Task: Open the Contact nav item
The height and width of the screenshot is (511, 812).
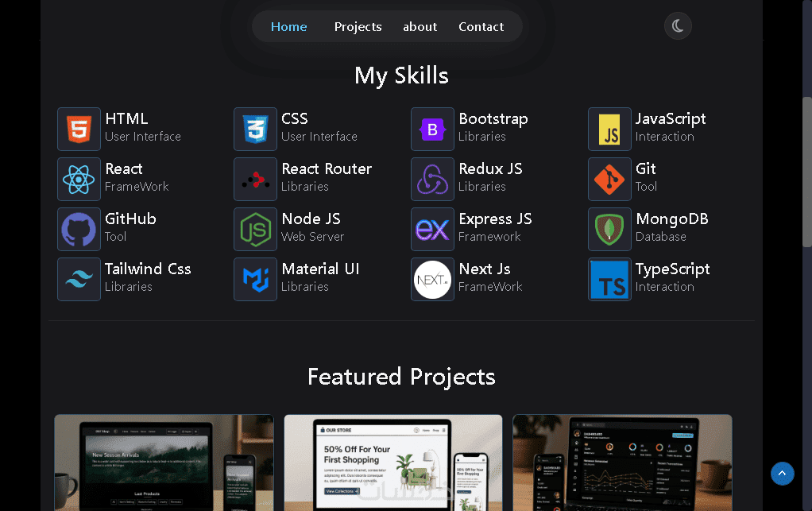Action: coord(481,26)
